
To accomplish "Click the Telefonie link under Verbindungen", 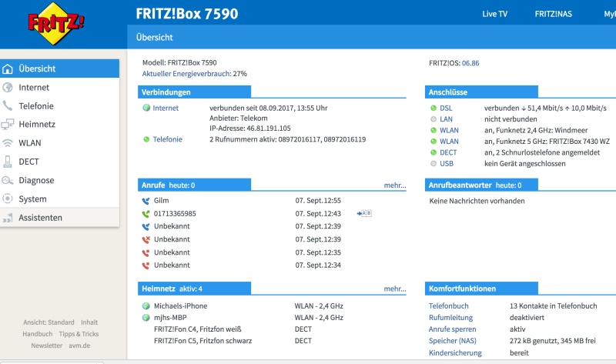I will pyautogui.click(x=167, y=139).
